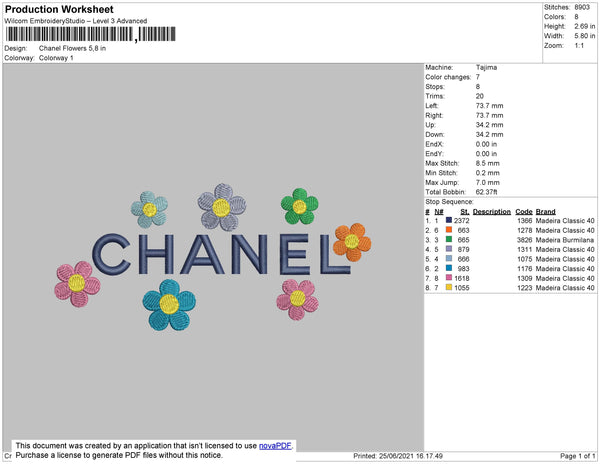The width and height of the screenshot is (600, 464).
Task: Pick the pink swatch for thread 1309
Action: [x=449, y=278]
